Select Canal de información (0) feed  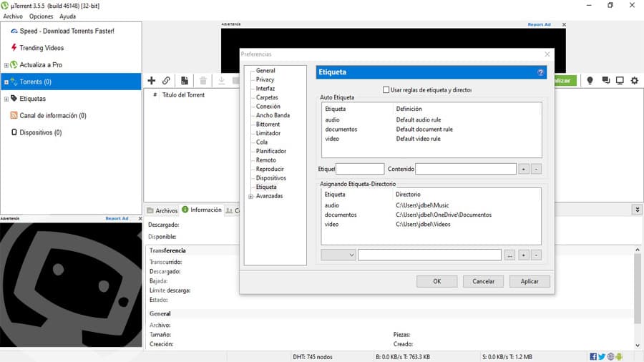click(53, 116)
